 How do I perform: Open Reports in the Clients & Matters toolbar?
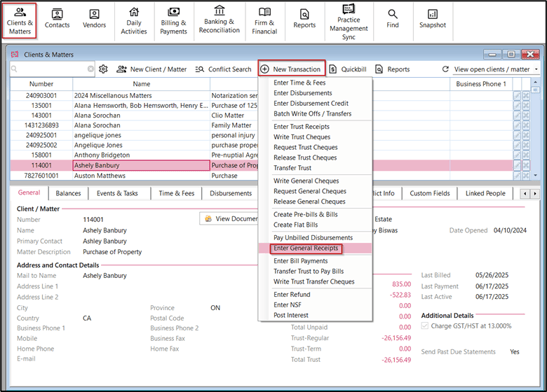tap(392, 69)
